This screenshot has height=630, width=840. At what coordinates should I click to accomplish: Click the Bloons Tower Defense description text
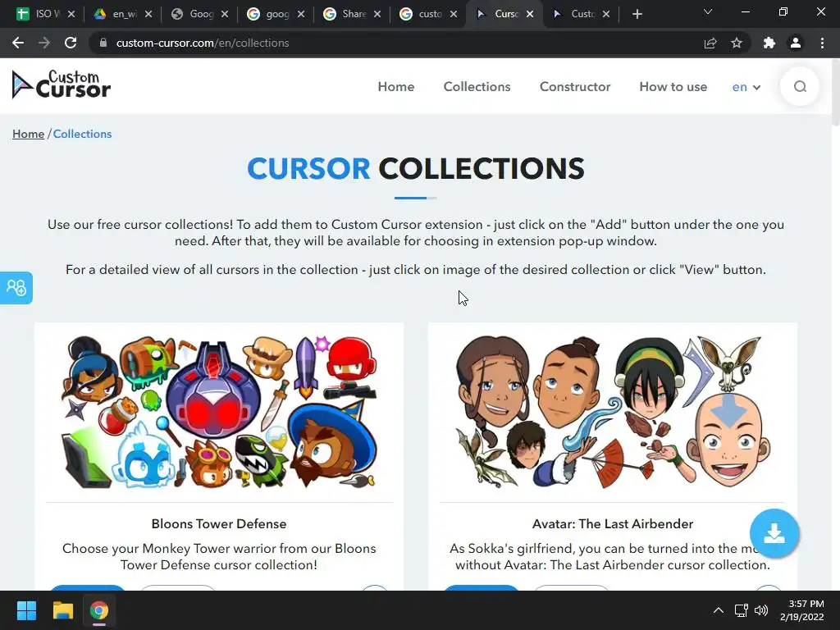219,557
